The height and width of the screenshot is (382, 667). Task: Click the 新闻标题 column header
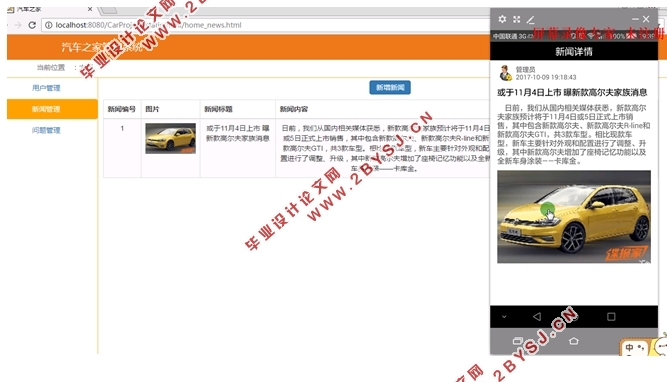pyautogui.click(x=218, y=109)
